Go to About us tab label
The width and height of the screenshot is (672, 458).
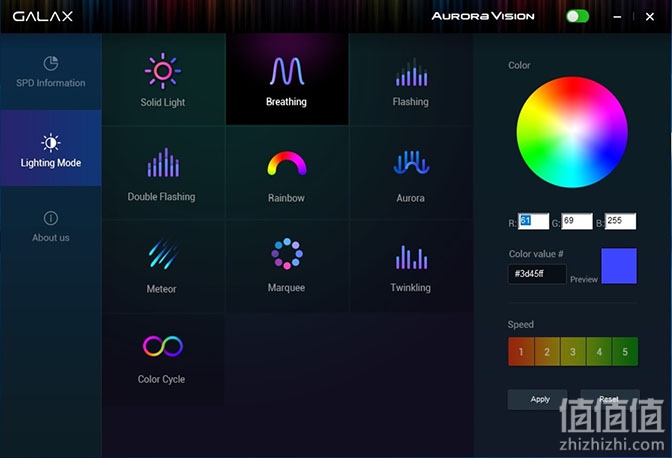[x=51, y=238]
